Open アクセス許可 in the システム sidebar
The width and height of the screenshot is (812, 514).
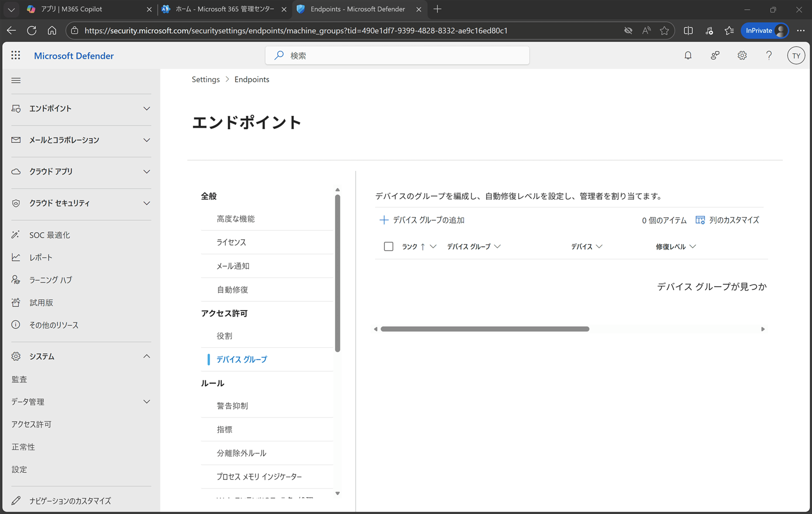[x=31, y=425]
